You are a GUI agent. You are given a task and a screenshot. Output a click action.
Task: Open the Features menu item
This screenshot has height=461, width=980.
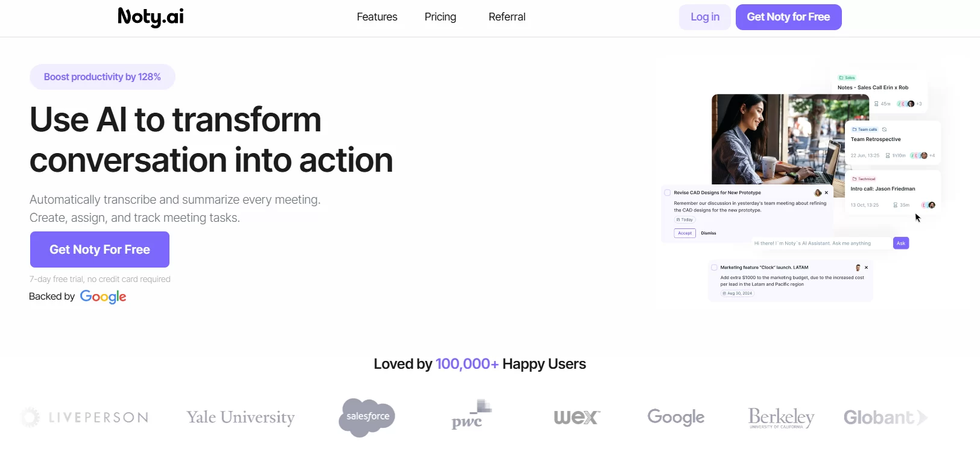[377, 17]
